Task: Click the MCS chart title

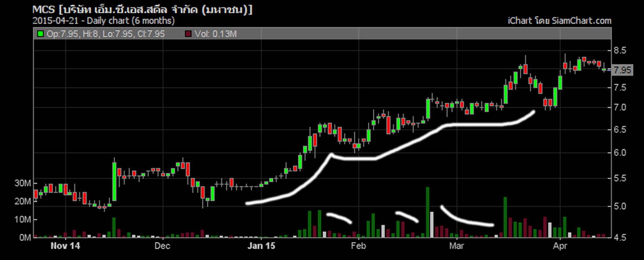Action: [142, 9]
